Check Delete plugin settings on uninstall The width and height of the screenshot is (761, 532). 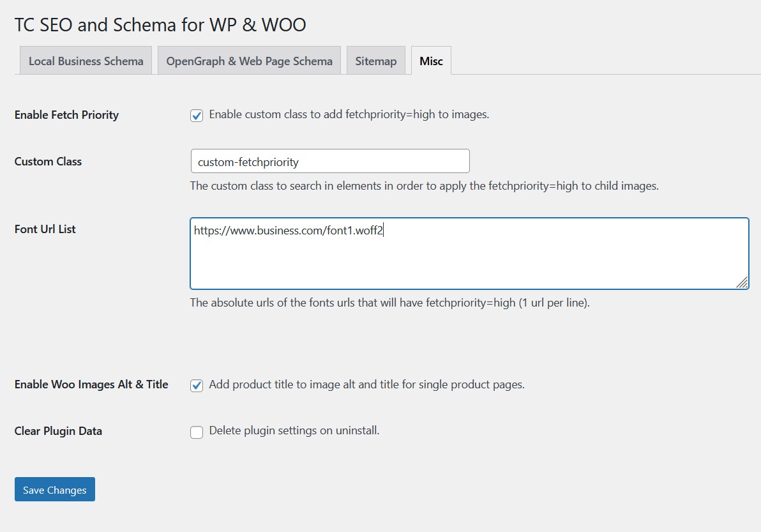coord(197,432)
